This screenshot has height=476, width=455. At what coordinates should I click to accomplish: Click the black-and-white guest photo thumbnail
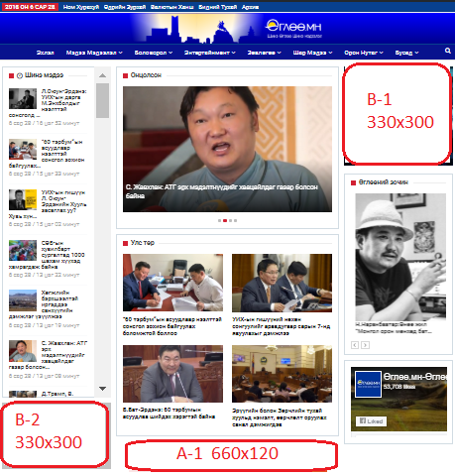point(400,257)
